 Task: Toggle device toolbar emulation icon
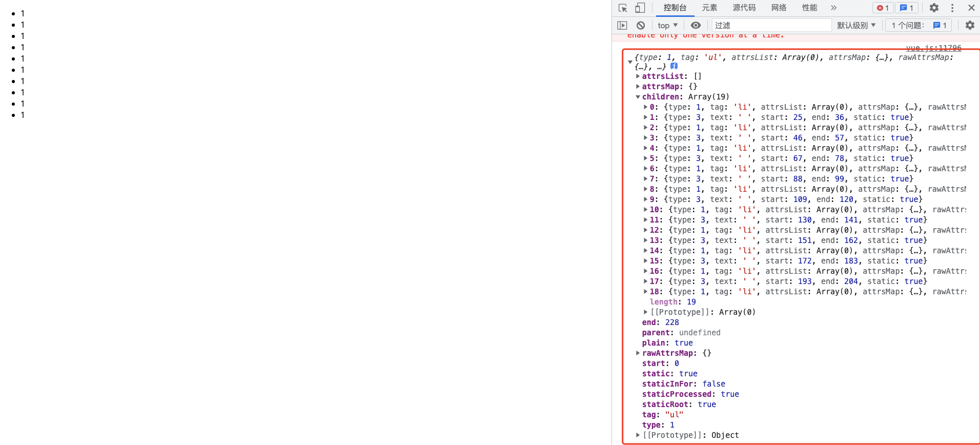point(640,8)
